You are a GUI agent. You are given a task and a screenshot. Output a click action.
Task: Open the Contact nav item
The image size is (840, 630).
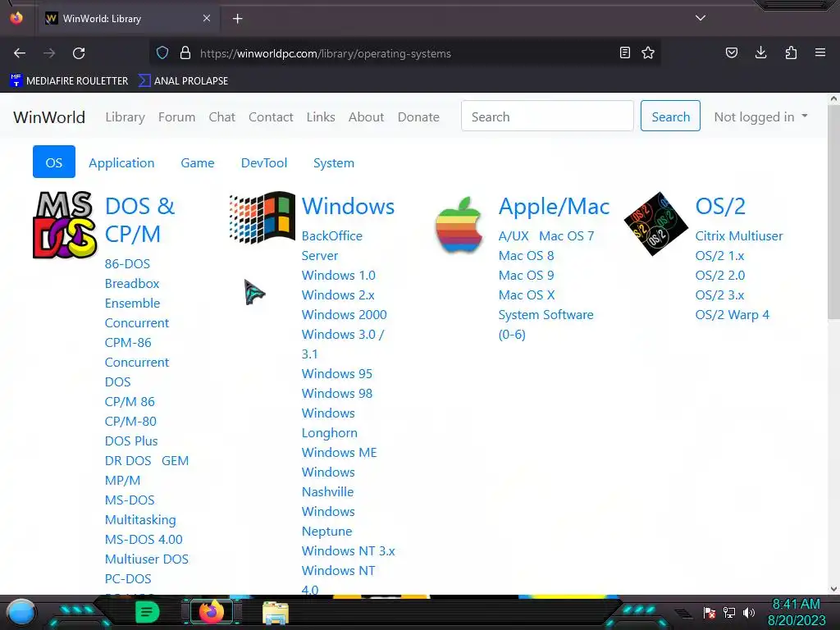(271, 116)
